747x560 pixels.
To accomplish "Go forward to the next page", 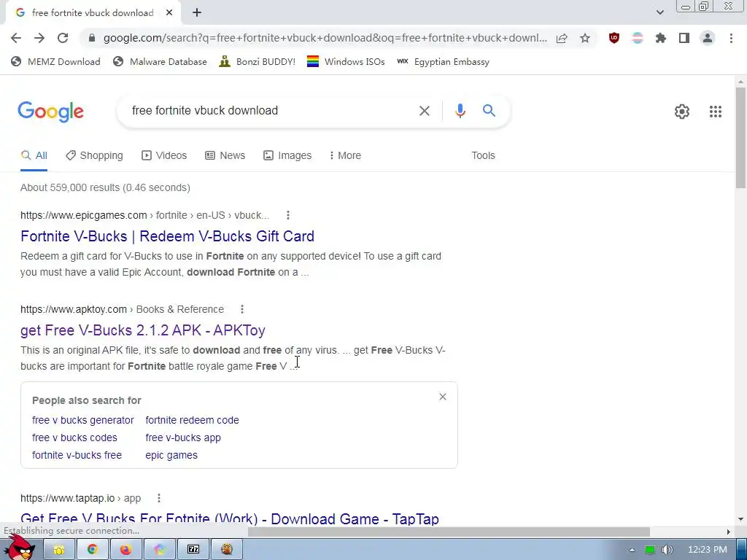I will [x=39, y=38].
